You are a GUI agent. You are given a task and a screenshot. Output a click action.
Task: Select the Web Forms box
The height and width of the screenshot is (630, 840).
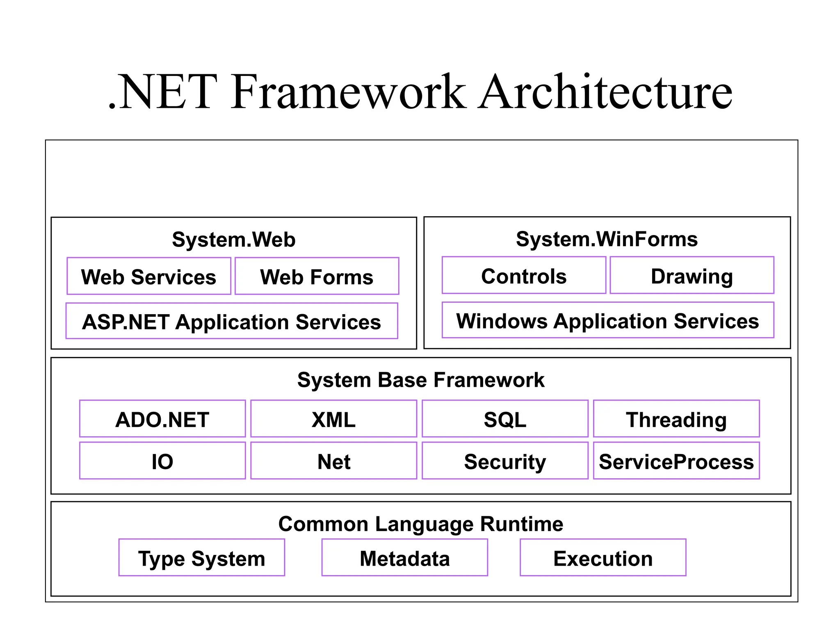[x=317, y=276]
